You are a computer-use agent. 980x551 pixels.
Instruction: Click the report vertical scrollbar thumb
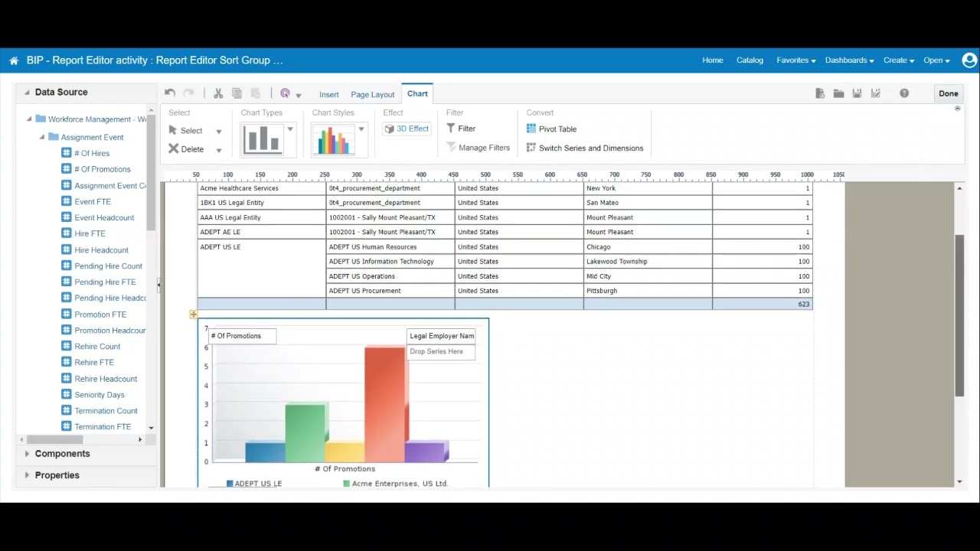(x=959, y=315)
